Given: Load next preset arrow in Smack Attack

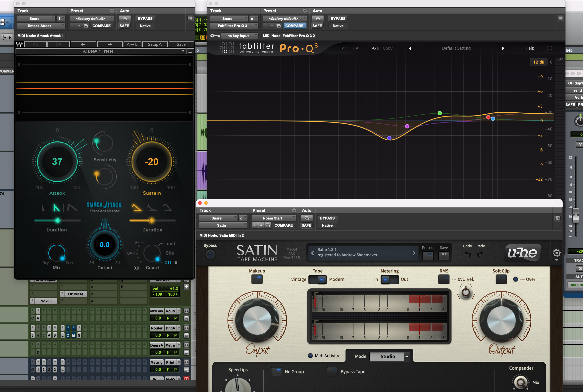Looking at the screenshot, I should (110, 44).
